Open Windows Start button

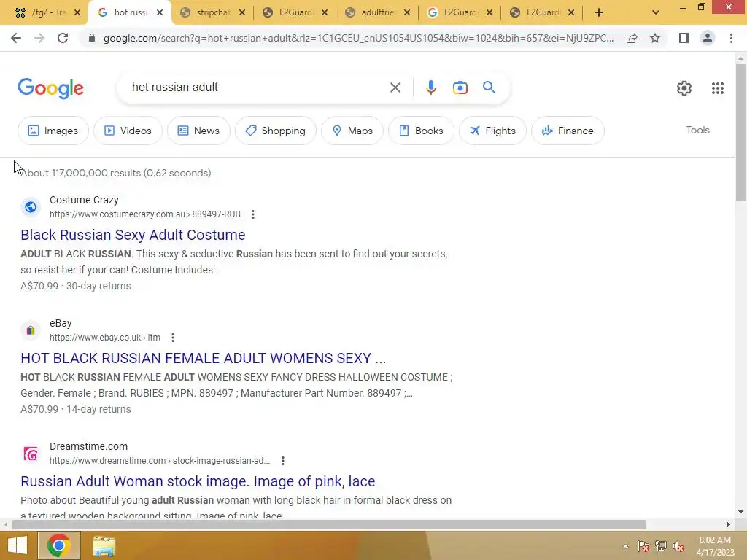[x=18, y=545]
